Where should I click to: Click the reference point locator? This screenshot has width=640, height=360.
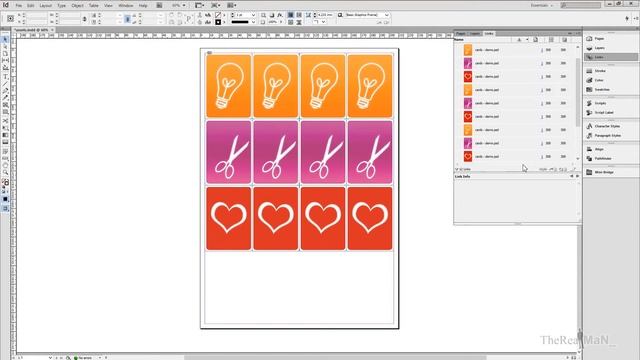click(x=11, y=18)
